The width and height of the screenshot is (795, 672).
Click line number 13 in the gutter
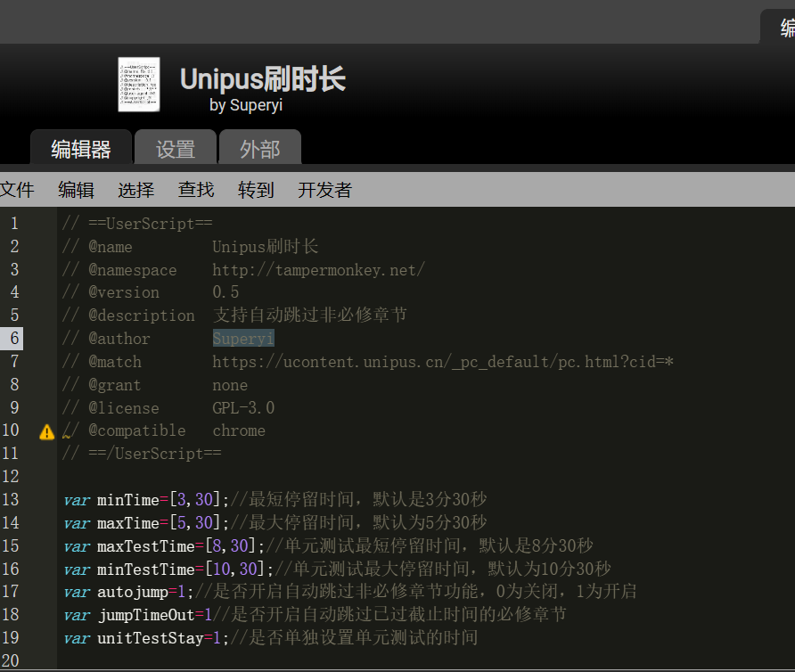click(11, 500)
